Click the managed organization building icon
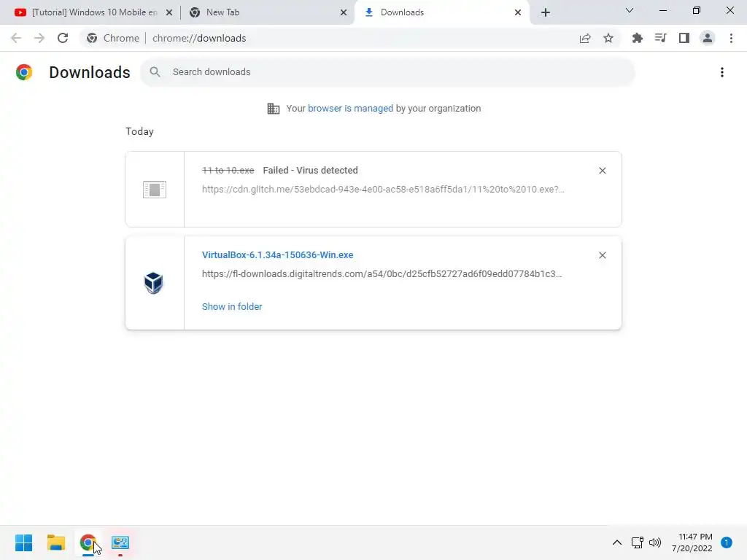This screenshot has height=560, width=747. click(x=273, y=109)
